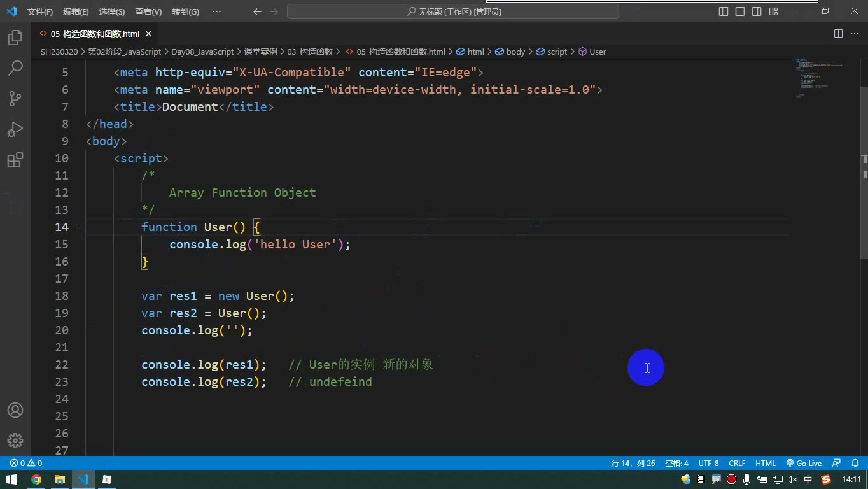
Task: Open Chrome from the Windows taskbar
Action: (x=36, y=479)
